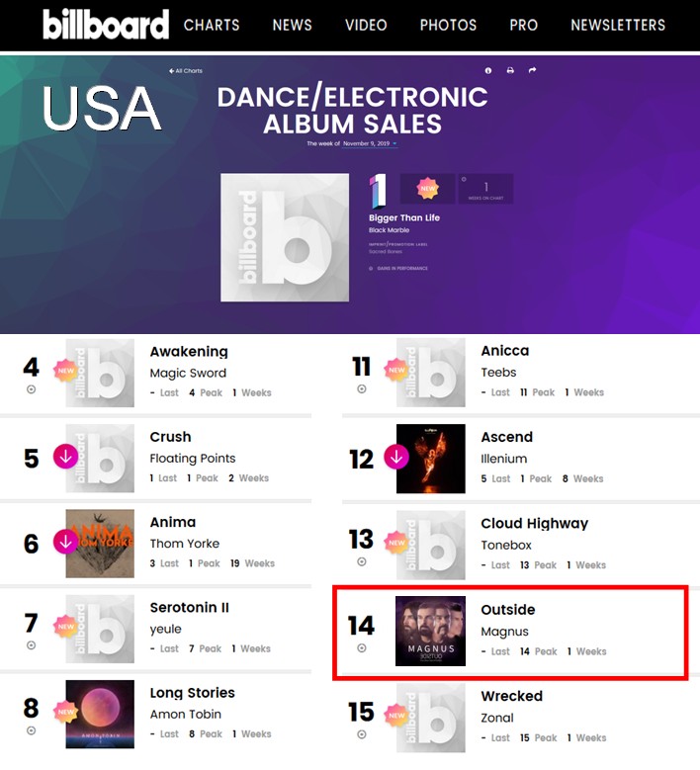Expand the circle toggle under rank 14
700x770 pixels.
coord(362,648)
